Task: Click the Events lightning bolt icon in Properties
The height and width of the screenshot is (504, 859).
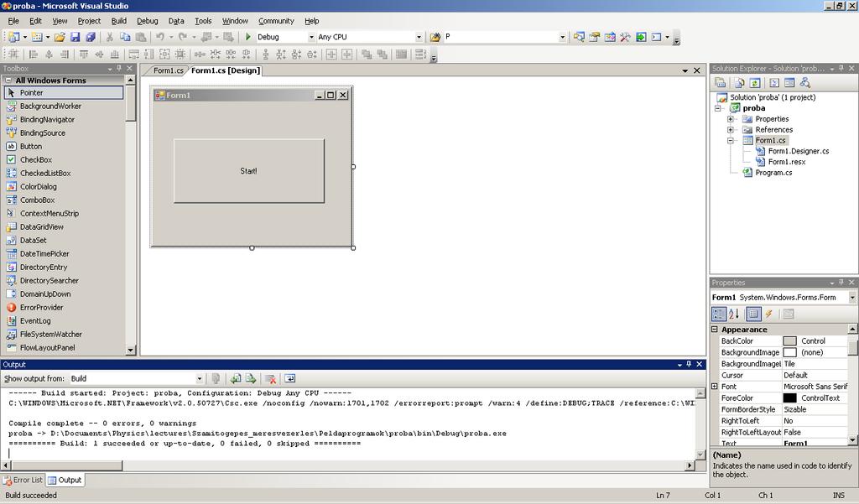Action: (x=769, y=314)
